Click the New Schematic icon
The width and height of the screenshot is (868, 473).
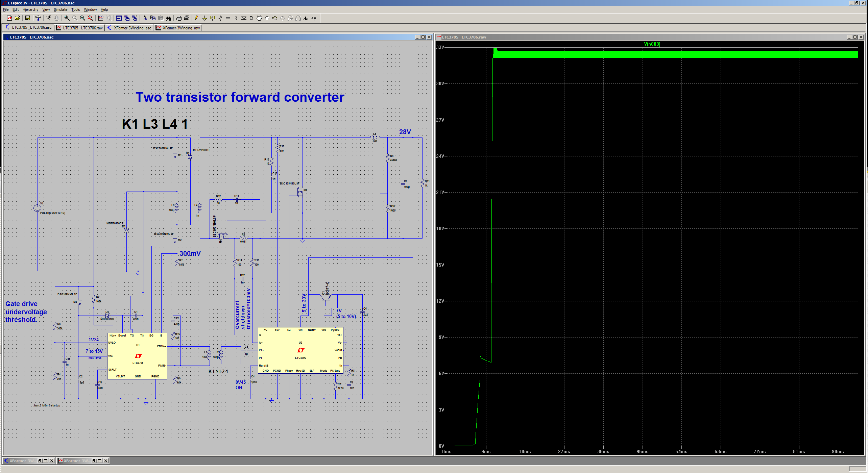click(9, 18)
